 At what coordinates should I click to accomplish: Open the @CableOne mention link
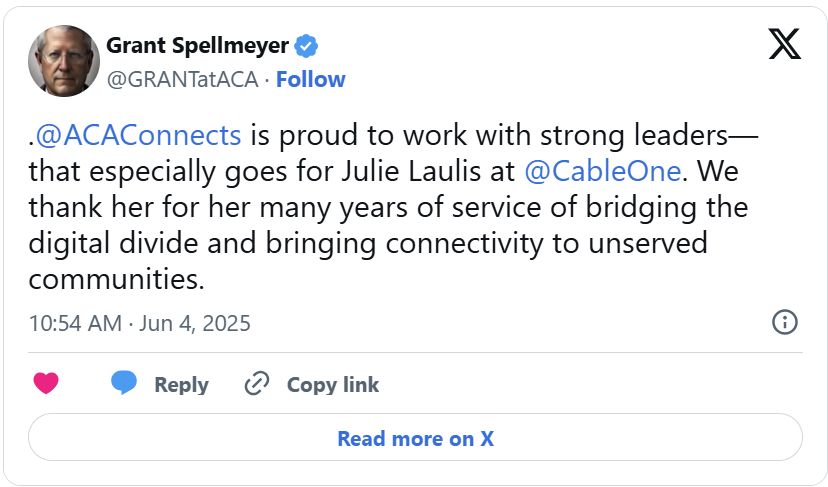click(603, 171)
